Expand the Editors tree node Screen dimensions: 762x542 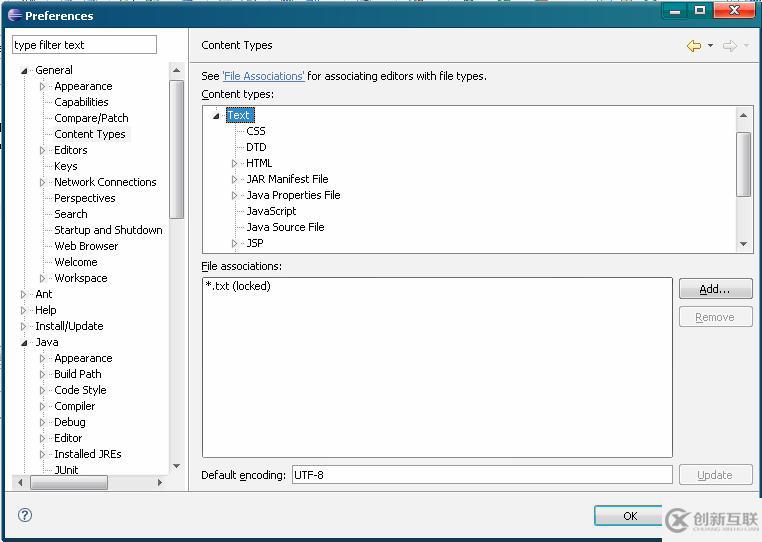point(43,151)
